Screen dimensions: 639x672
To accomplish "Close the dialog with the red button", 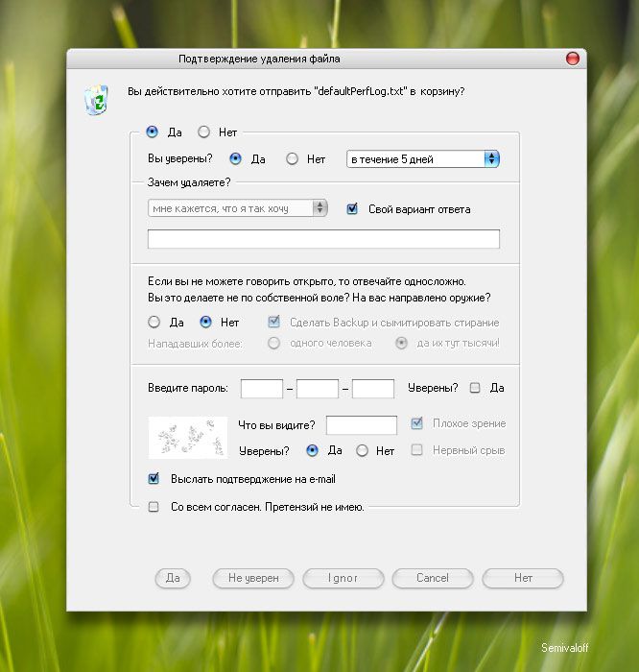I will pyautogui.click(x=573, y=59).
